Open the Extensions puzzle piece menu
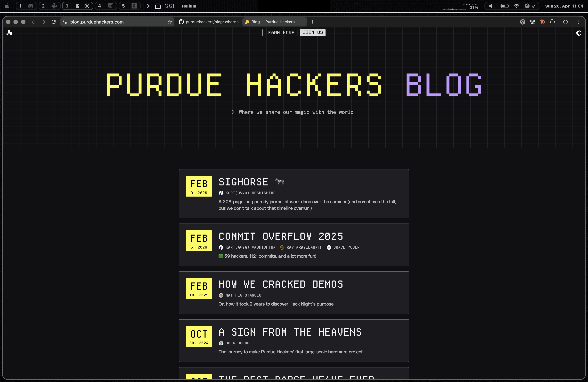The height and width of the screenshot is (382, 588). pyautogui.click(x=552, y=22)
